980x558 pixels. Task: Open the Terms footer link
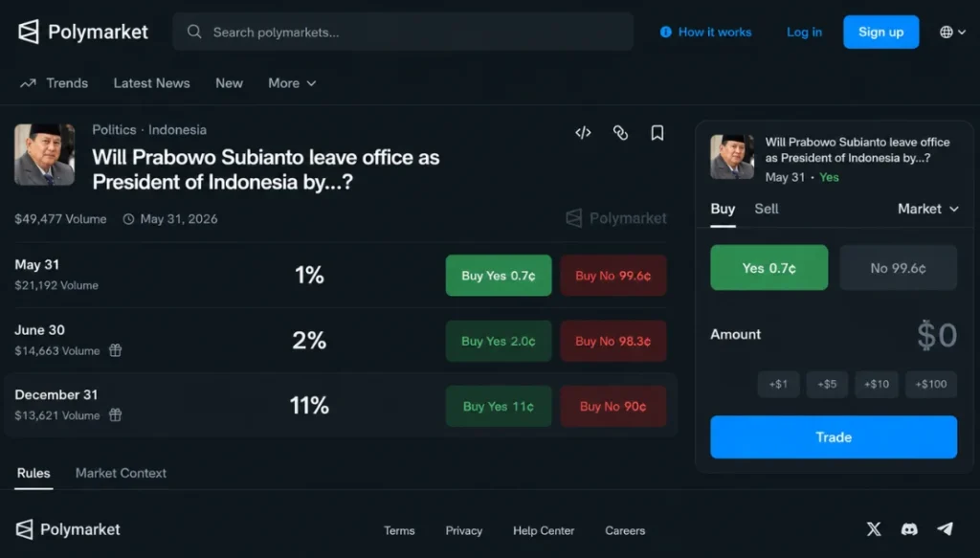tap(399, 530)
